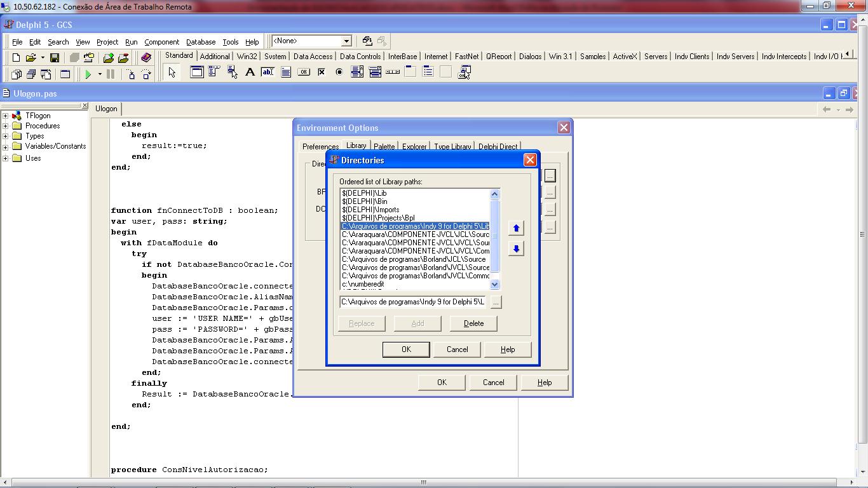Click Cancel in the Directories dialog
Image resolution: width=868 pixels, height=488 pixels.
tap(457, 349)
